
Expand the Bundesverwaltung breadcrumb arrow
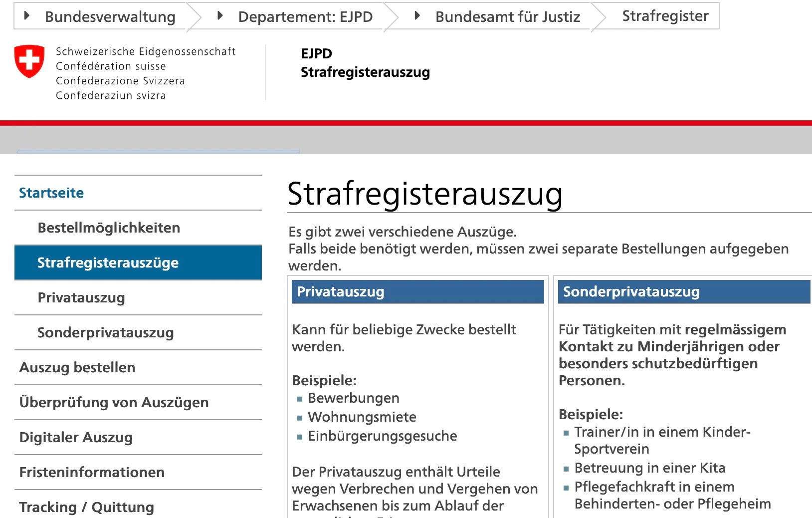coord(27,16)
